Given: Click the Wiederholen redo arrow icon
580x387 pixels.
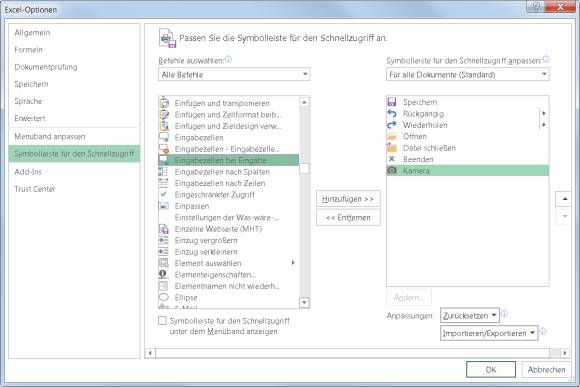Looking at the screenshot, I should click(392, 125).
